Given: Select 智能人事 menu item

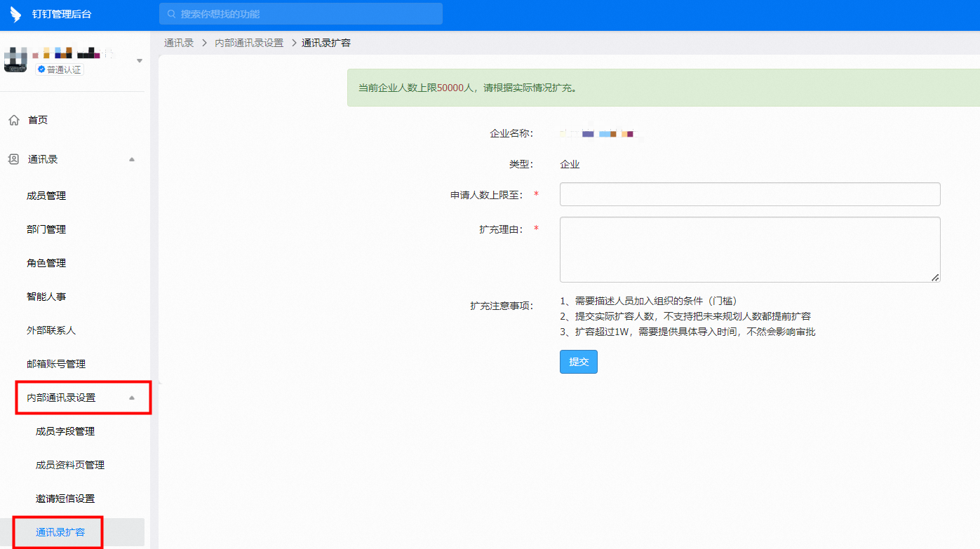Looking at the screenshot, I should coord(46,297).
